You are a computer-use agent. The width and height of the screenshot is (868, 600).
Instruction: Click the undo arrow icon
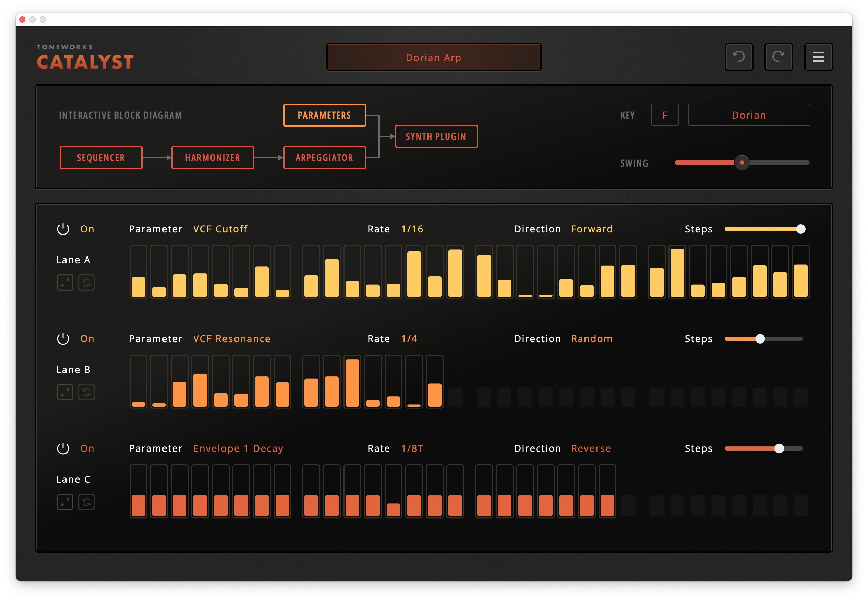click(739, 57)
